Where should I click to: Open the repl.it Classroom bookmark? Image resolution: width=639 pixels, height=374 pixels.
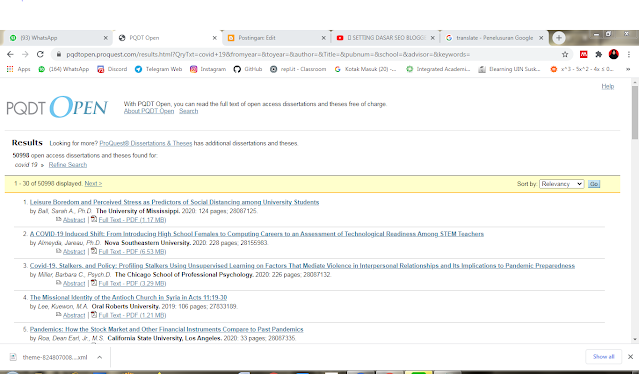pyautogui.click(x=298, y=69)
